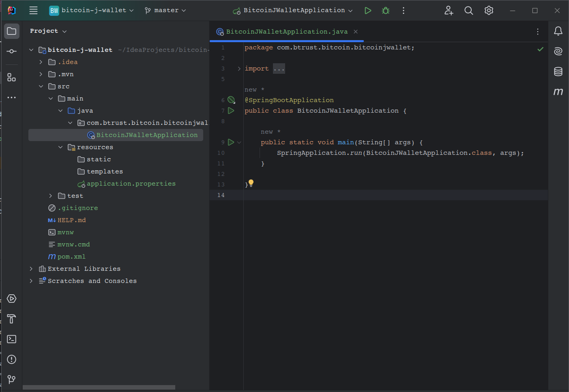Collapse the src folder
569x392 pixels.
pos(41,86)
